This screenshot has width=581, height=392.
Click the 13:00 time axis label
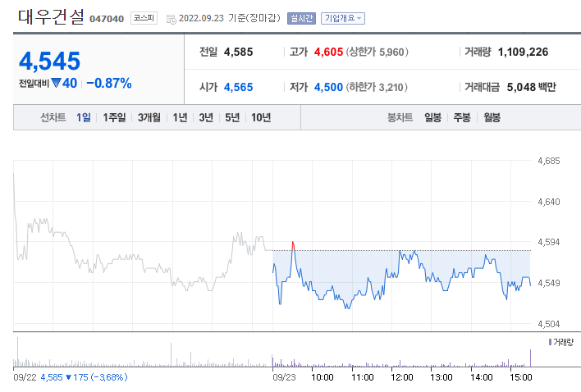[441, 377]
